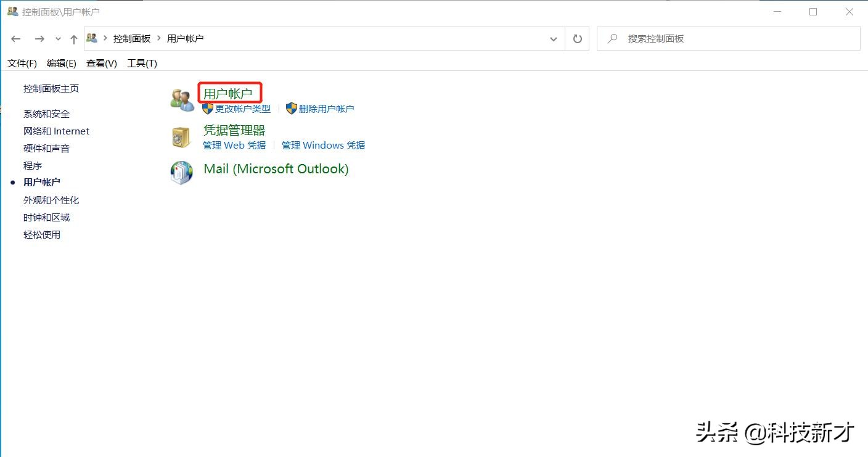The width and height of the screenshot is (868, 457).
Task: Click 控制面板 in the address breadcrumb
Action: point(132,38)
